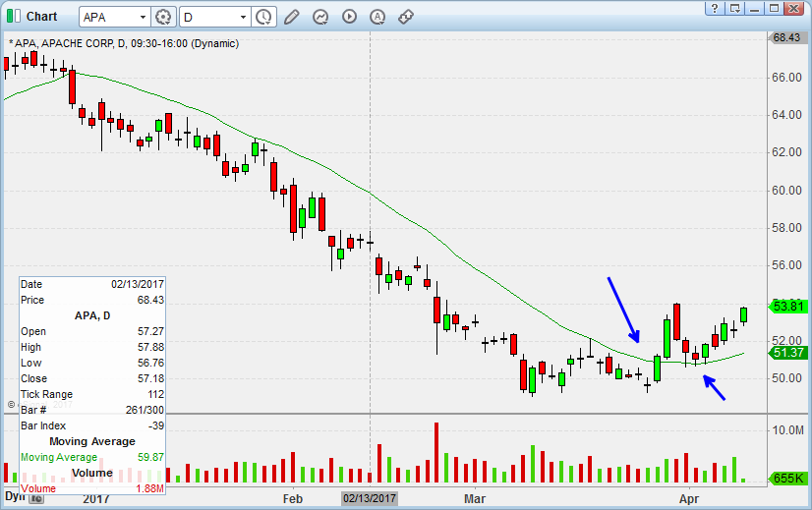Viewport: 812px width, 510px height.
Task: Click the D interval input field
Action: 208,17
